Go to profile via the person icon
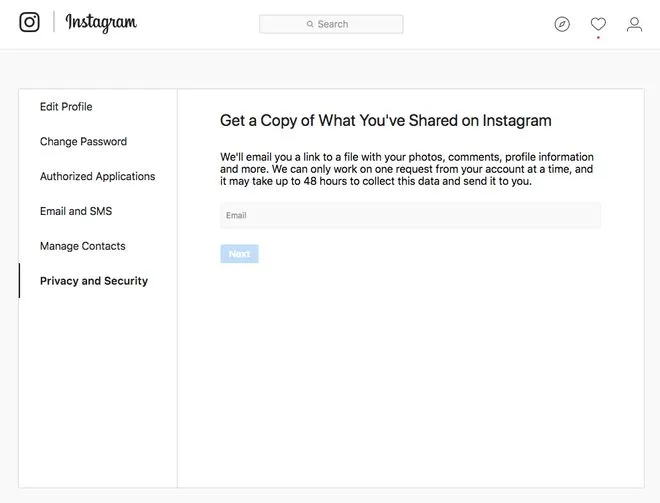The image size is (660, 503). tap(634, 24)
